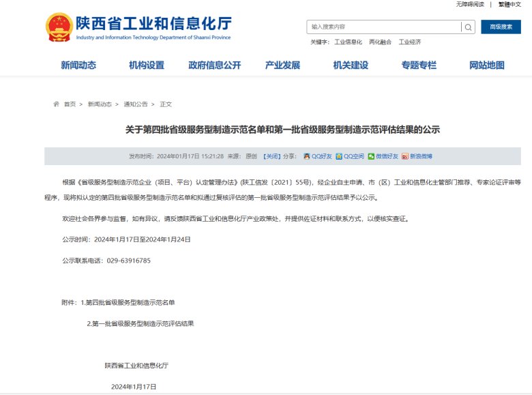Open the 专题专栏 menu
Image resolution: width=532 pixels, height=395 pixels.
[419, 65]
